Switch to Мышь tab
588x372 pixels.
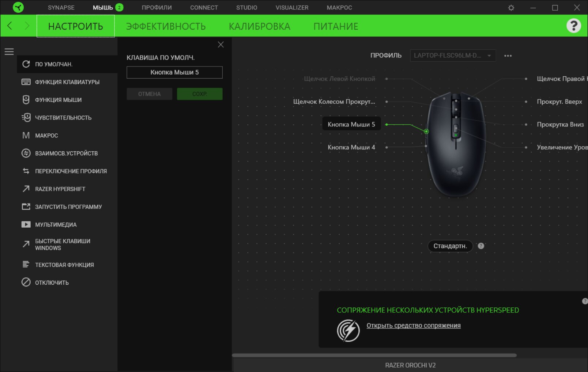coord(103,7)
